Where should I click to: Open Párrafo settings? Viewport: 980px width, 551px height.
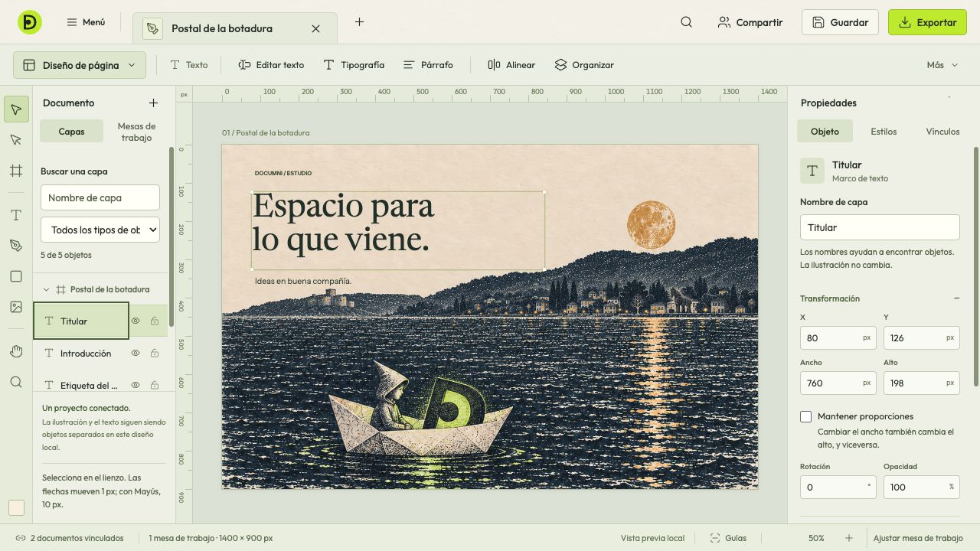(428, 65)
